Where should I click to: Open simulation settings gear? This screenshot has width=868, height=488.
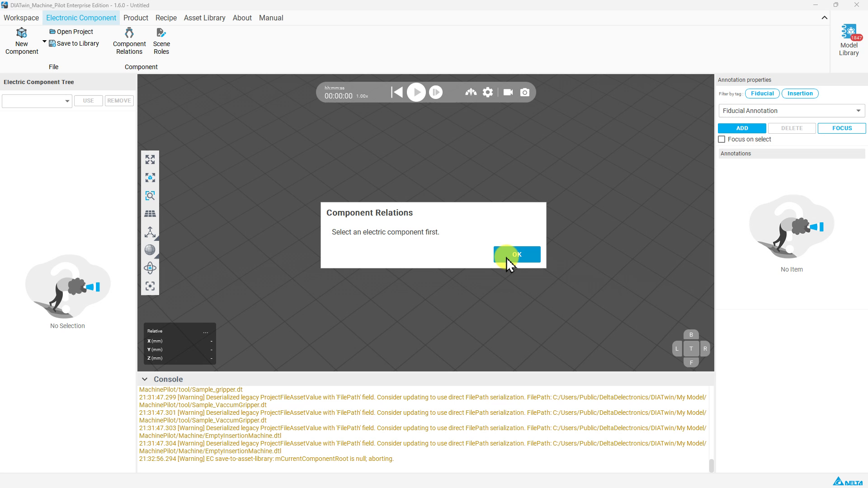click(x=488, y=92)
